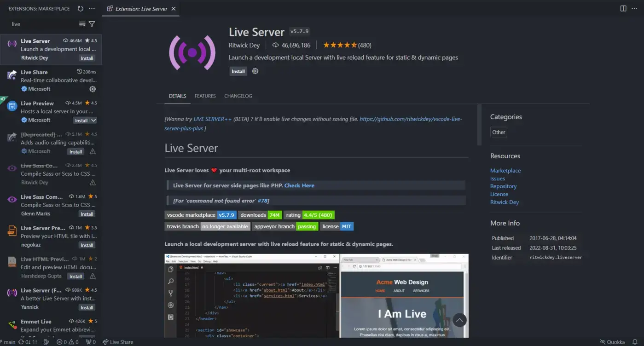The image size is (644, 346).
Task: Open the Live Server demo screenshot
Action: pos(316,295)
